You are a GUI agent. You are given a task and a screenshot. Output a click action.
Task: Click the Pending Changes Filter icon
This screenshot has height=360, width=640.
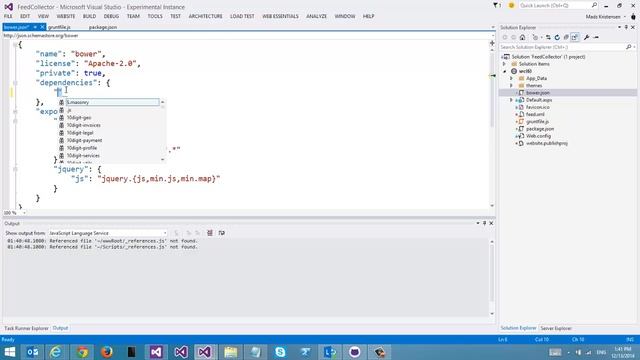tap(536, 37)
